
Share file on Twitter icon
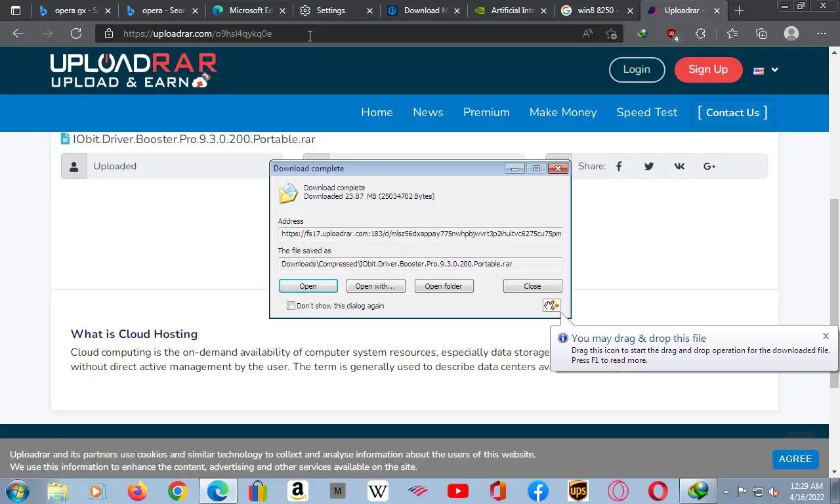(649, 166)
